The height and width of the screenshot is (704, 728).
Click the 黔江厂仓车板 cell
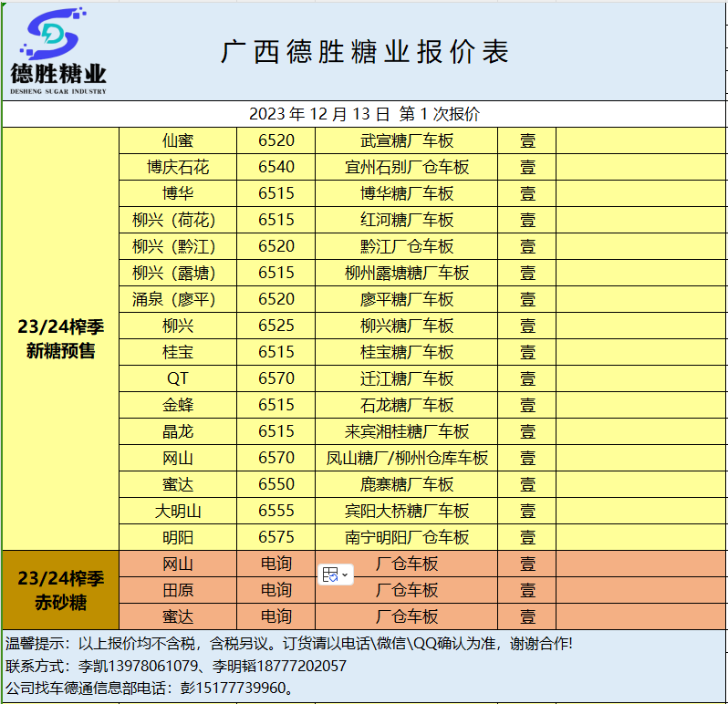tap(406, 246)
